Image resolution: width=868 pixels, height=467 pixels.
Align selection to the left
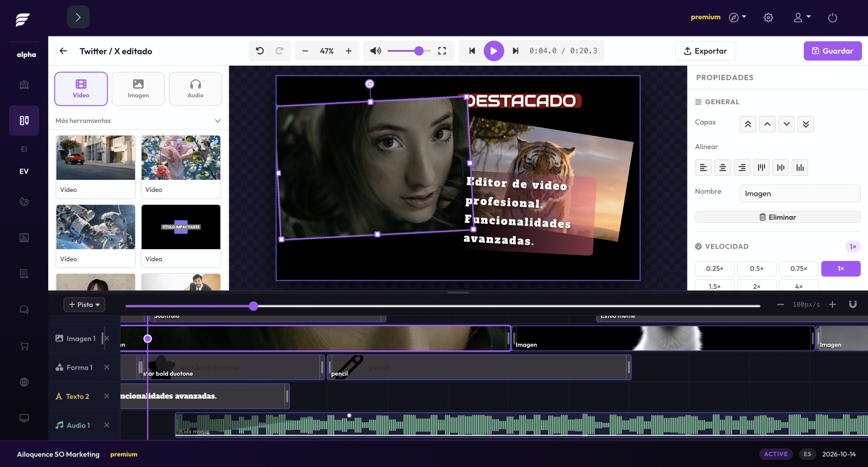point(703,167)
